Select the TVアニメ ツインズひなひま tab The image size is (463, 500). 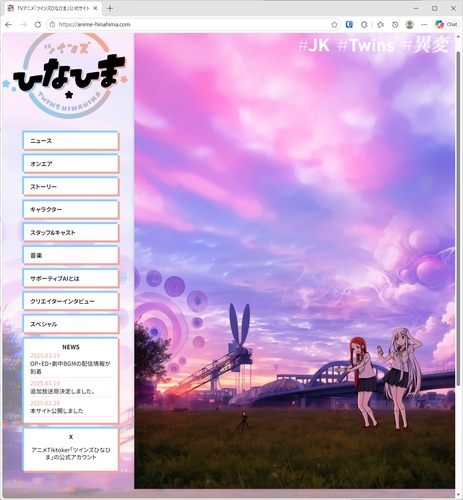click(53, 8)
